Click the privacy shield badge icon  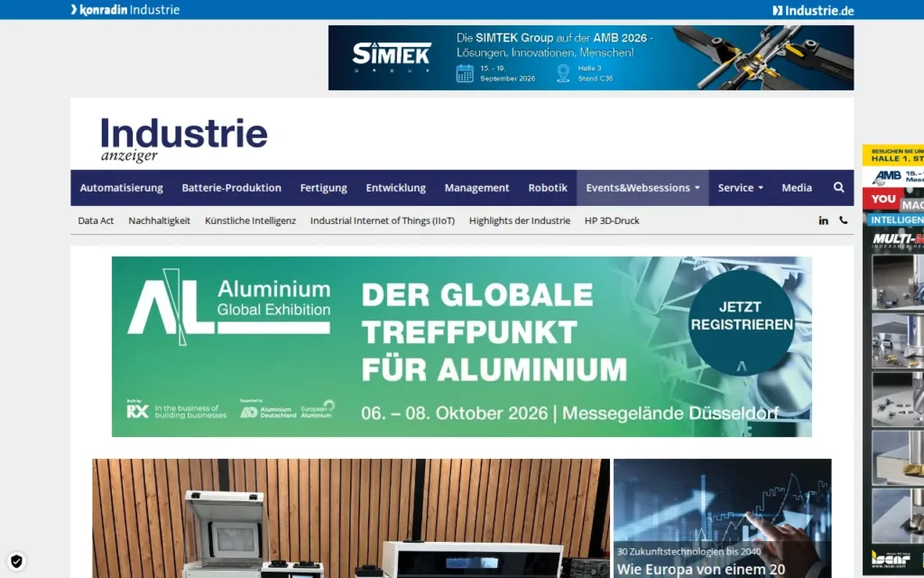(16, 561)
